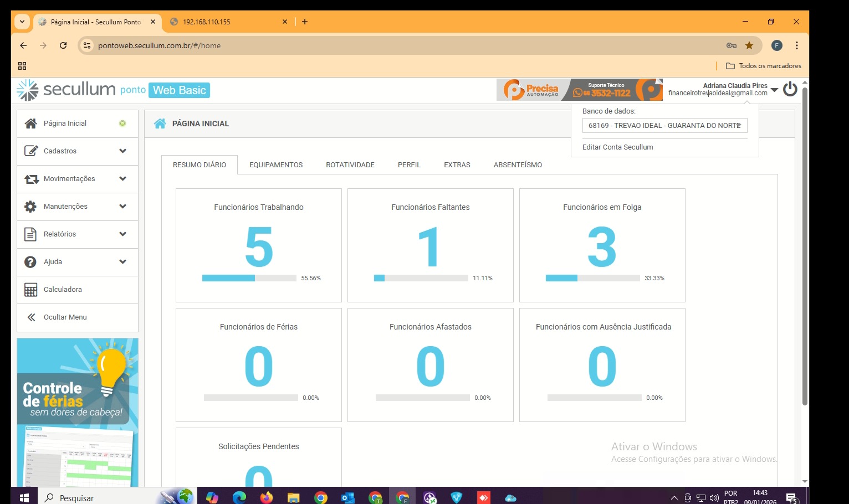
Task: Click the Funcionários Trabalhando progress bar
Action: tap(249, 278)
